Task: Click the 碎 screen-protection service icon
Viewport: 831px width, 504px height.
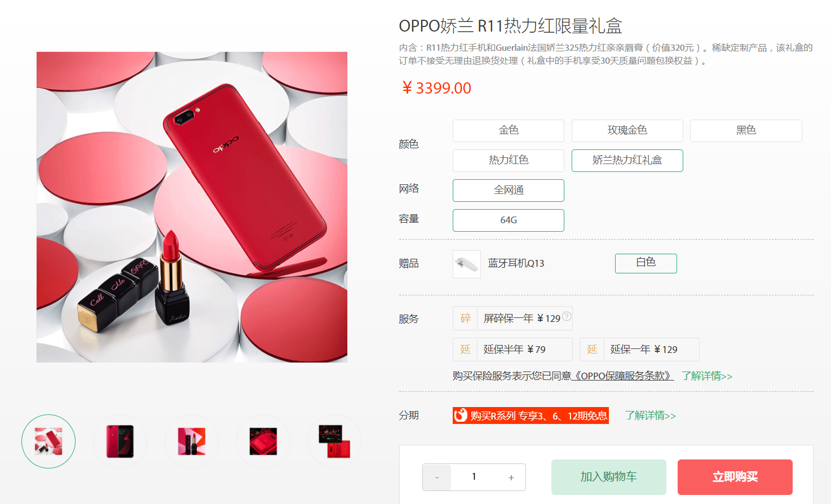Action: coord(465,319)
